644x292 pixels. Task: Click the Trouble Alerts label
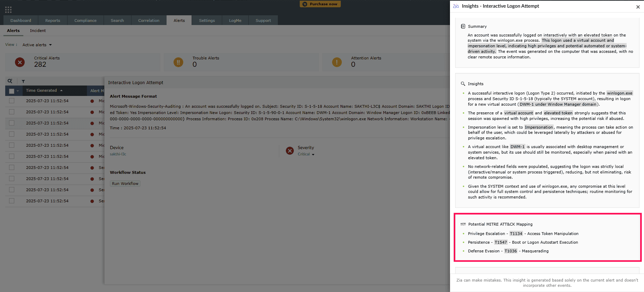[x=206, y=58]
